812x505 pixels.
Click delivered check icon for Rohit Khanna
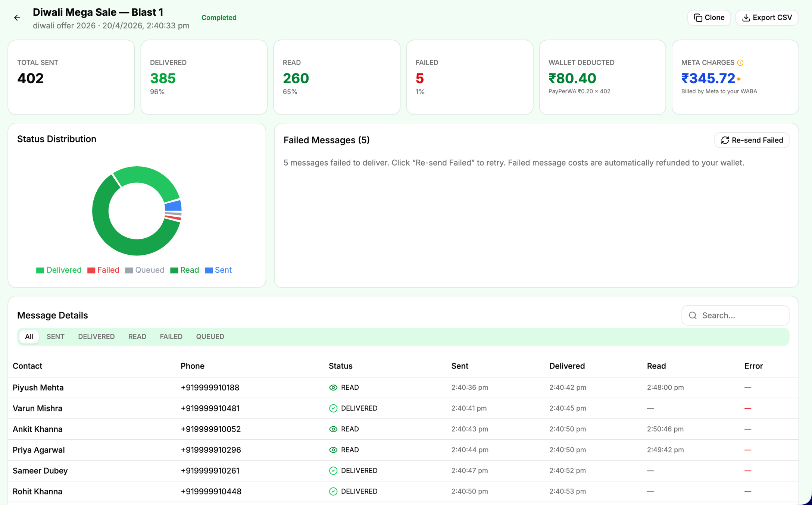coord(333,492)
